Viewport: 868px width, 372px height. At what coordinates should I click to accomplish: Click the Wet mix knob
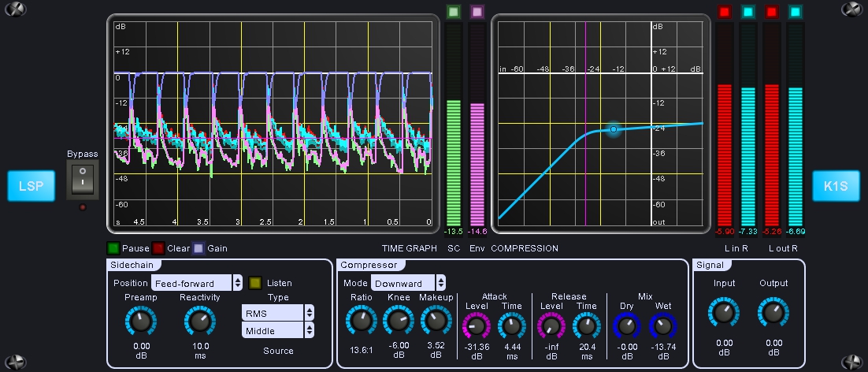[x=662, y=326]
